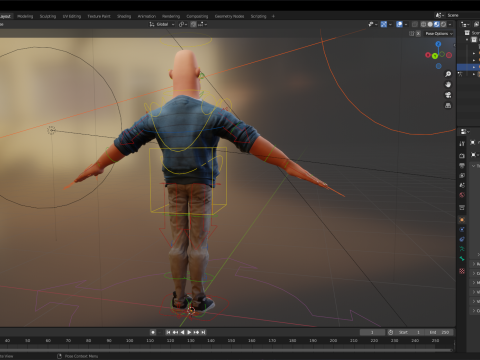Open the scene browse icon next to Scene
The image size is (480, 360).
coord(439,15)
